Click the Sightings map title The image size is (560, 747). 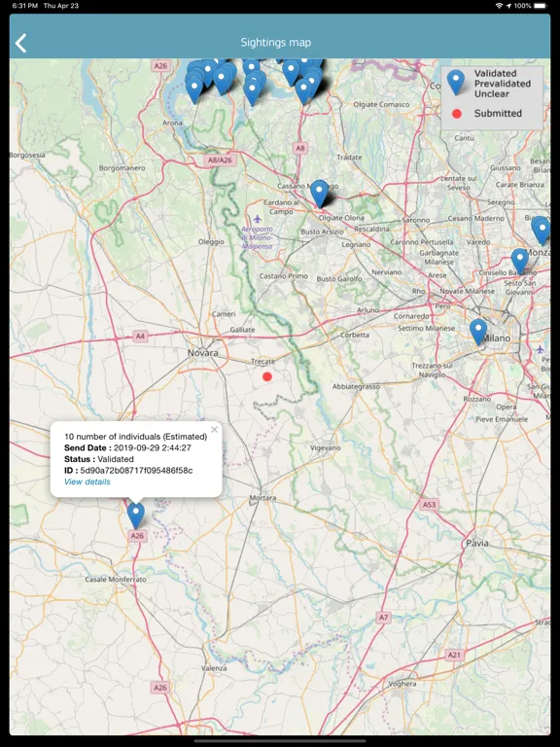coord(276,43)
